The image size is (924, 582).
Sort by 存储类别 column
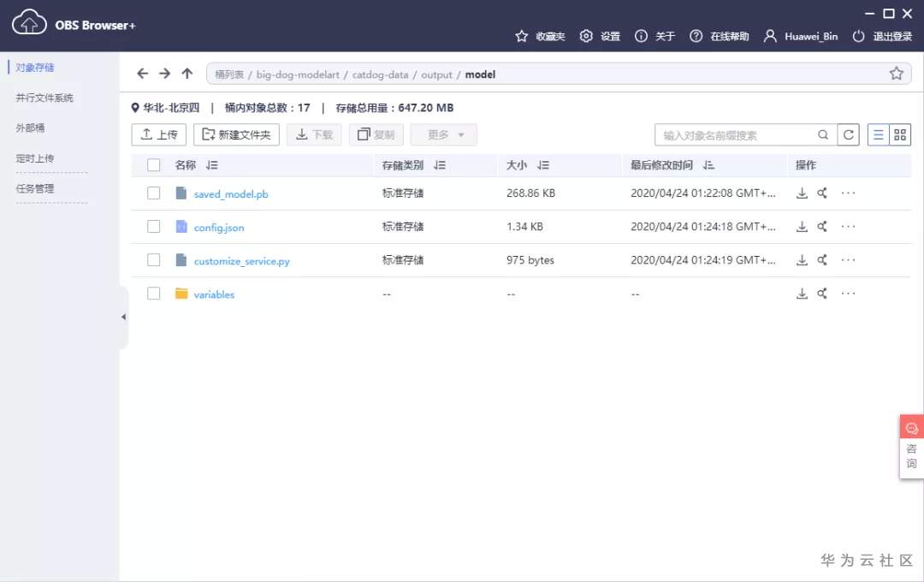point(440,166)
